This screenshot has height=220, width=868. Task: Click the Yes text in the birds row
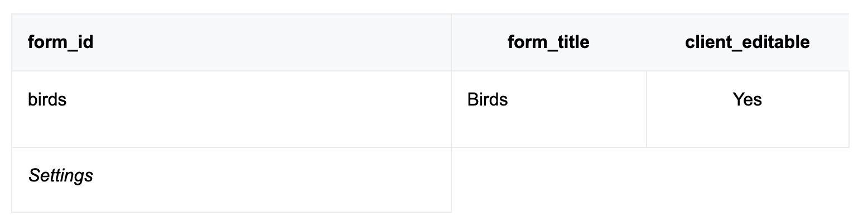(x=748, y=99)
